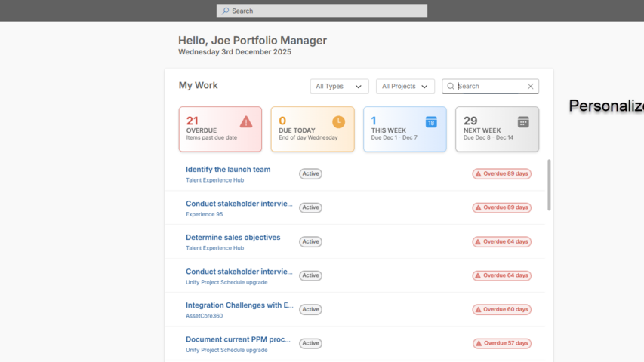
Task: Expand the All Projects filter dropdown
Action: tap(405, 87)
